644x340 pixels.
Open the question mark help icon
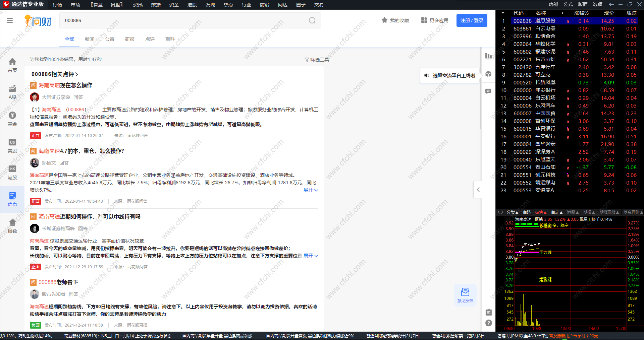[x=489, y=323]
